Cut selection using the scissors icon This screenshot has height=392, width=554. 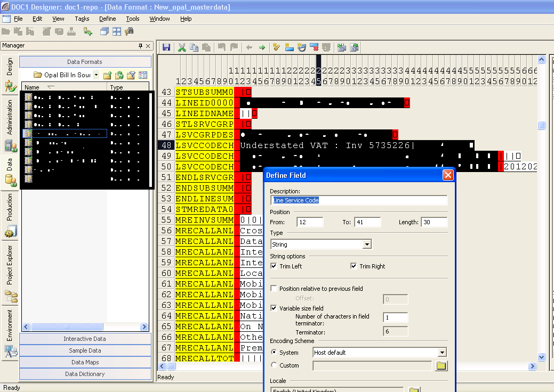point(182,47)
